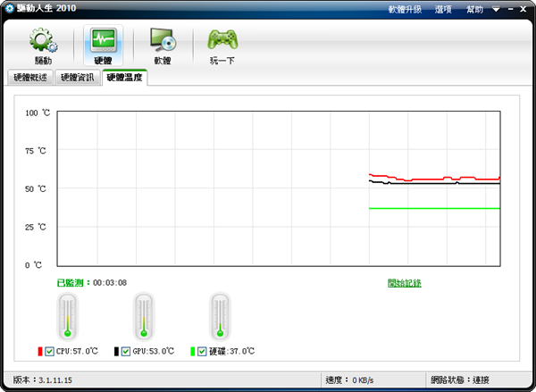
Task: Open the 軟體升級 menu
Action: click(x=405, y=9)
